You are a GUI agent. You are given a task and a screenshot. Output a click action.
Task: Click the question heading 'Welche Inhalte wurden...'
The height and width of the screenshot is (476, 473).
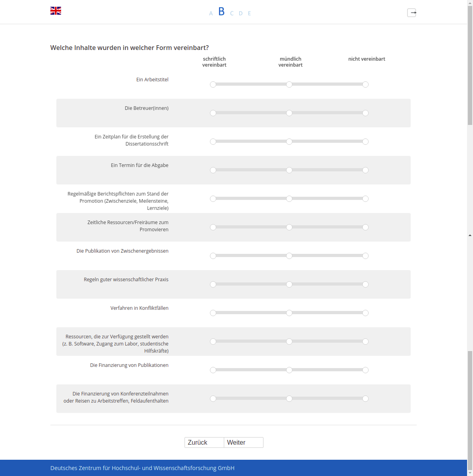click(129, 48)
